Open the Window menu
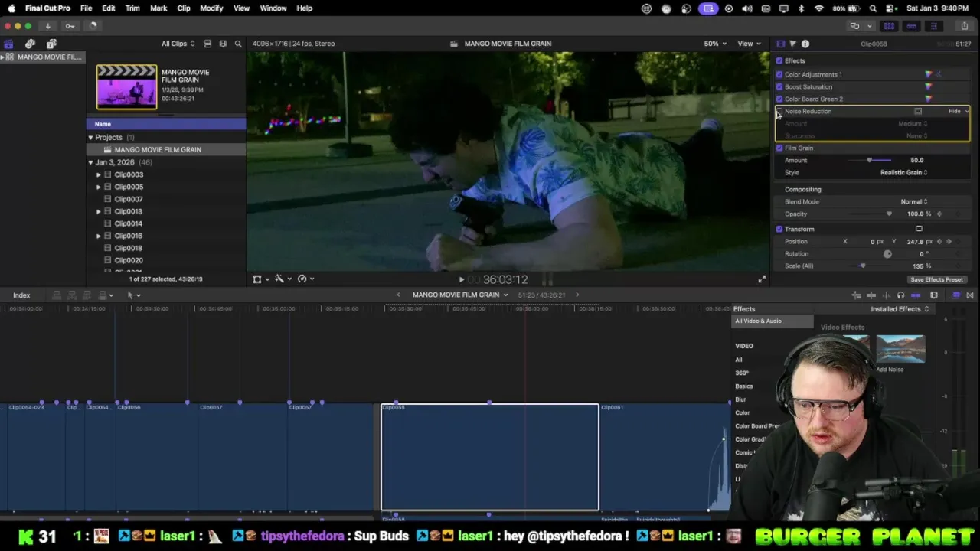The width and height of the screenshot is (980, 551). (x=273, y=8)
